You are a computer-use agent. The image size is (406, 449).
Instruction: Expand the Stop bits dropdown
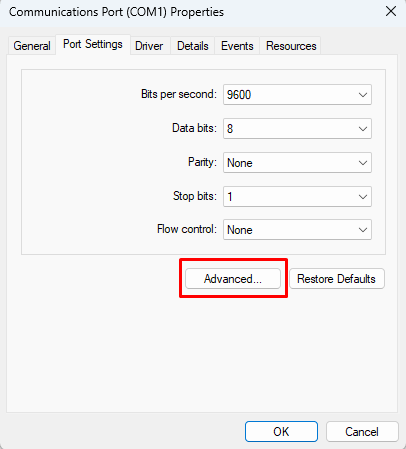click(297, 197)
